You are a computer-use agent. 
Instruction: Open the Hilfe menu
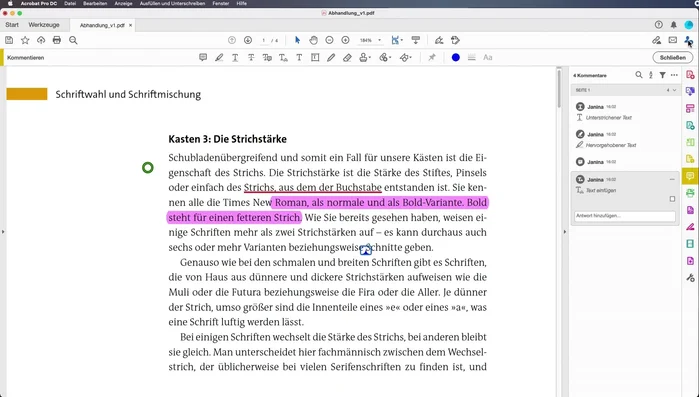coord(242,3)
